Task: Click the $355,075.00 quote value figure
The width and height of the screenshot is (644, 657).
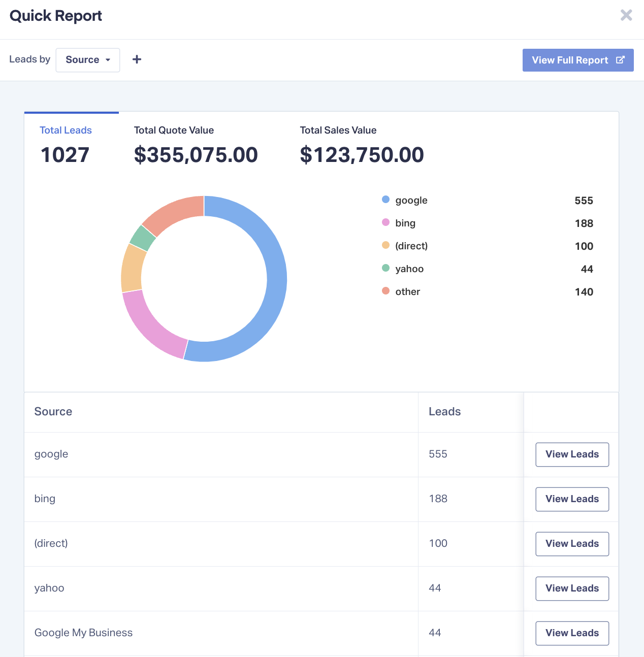Action: tap(196, 155)
